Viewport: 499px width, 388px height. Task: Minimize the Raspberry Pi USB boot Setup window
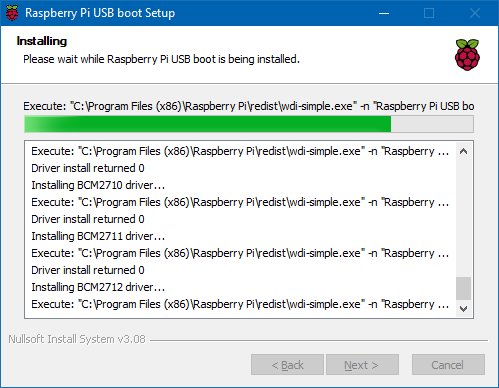coord(384,13)
